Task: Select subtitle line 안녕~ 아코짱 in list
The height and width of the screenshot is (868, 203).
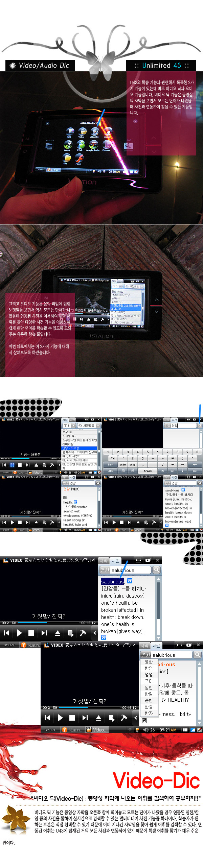Action: coord(79,448)
